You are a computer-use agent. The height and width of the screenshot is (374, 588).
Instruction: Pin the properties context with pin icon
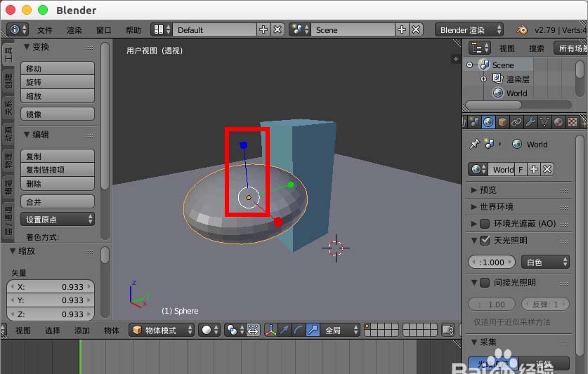click(475, 144)
